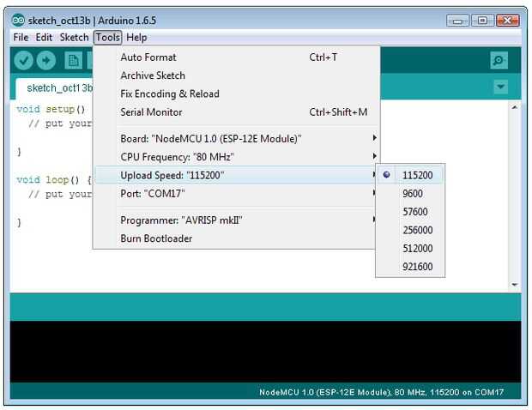Open the tab options dropdown arrow
532x410 pixels.
pyautogui.click(x=501, y=87)
